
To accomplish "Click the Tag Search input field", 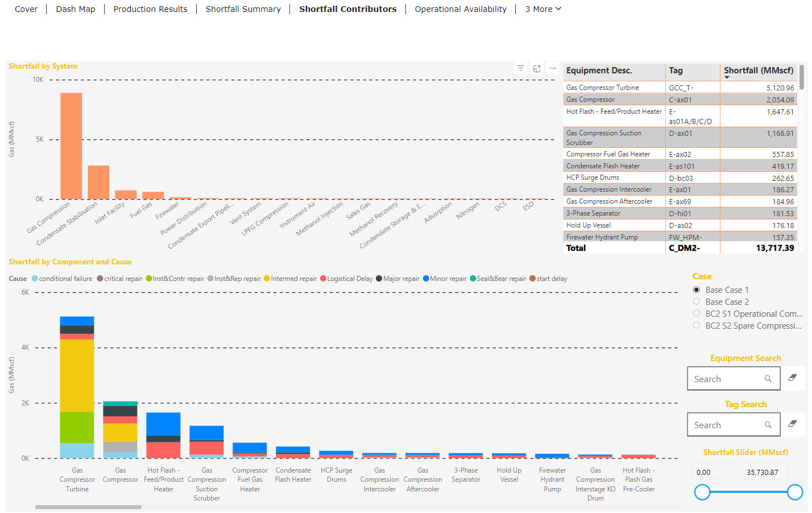I will click(734, 425).
